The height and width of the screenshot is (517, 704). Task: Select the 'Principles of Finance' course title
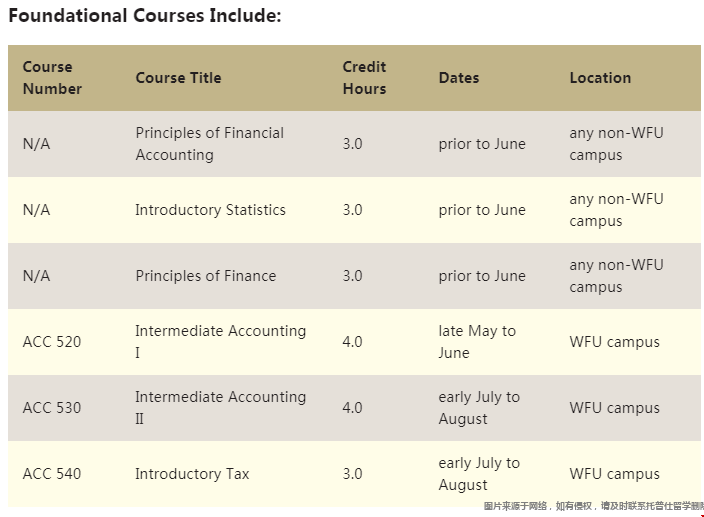pos(205,276)
